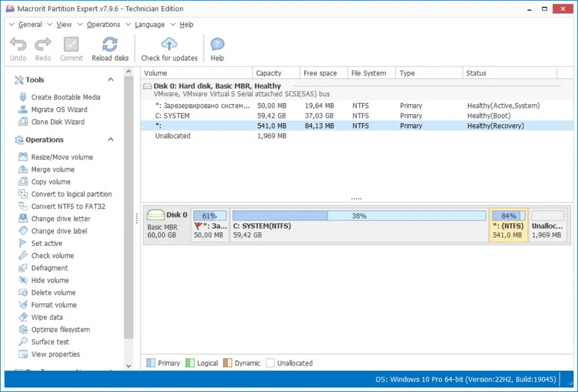The width and height of the screenshot is (578, 392).
Task: Open the View menu
Action: point(64,25)
